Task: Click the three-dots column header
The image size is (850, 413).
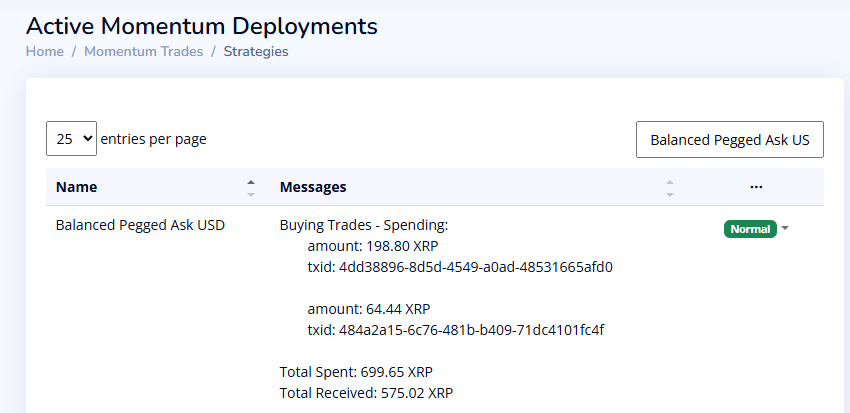Action: [756, 187]
